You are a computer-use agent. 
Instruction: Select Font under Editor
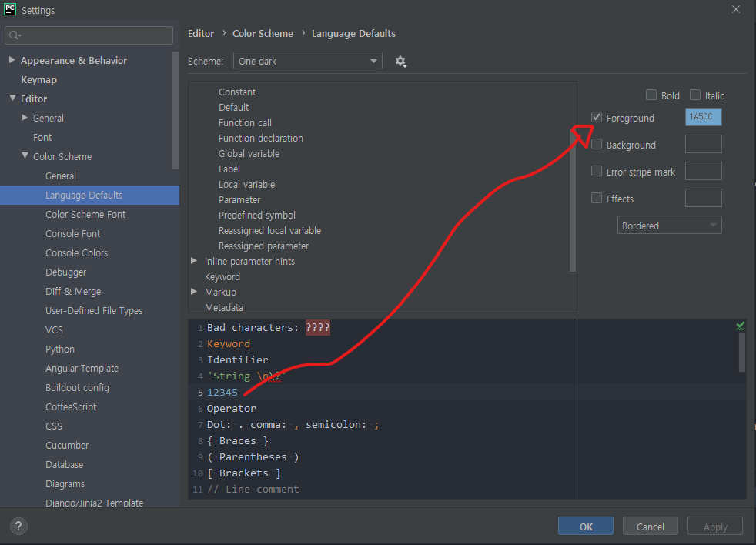(42, 138)
